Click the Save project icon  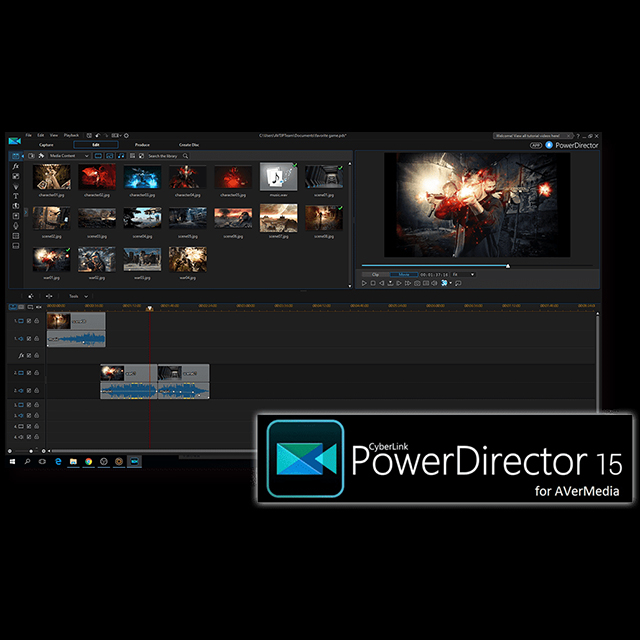89,136
